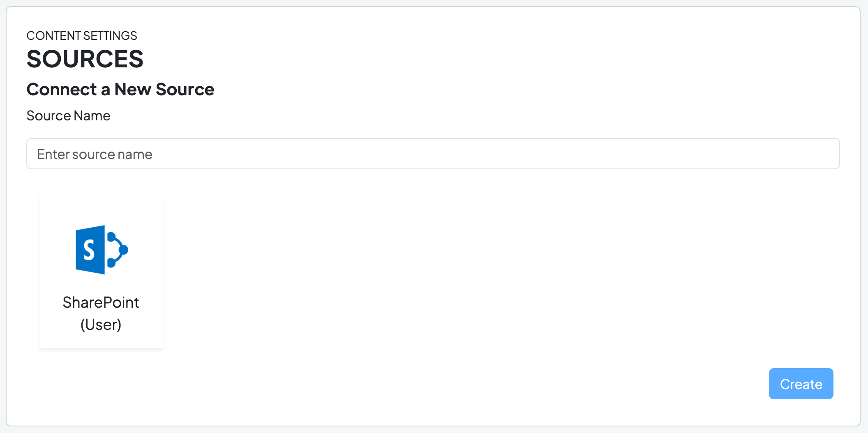Click the "Enter source name" placeholder text
Viewport: 868px width, 433px height.
click(x=95, y=154)
